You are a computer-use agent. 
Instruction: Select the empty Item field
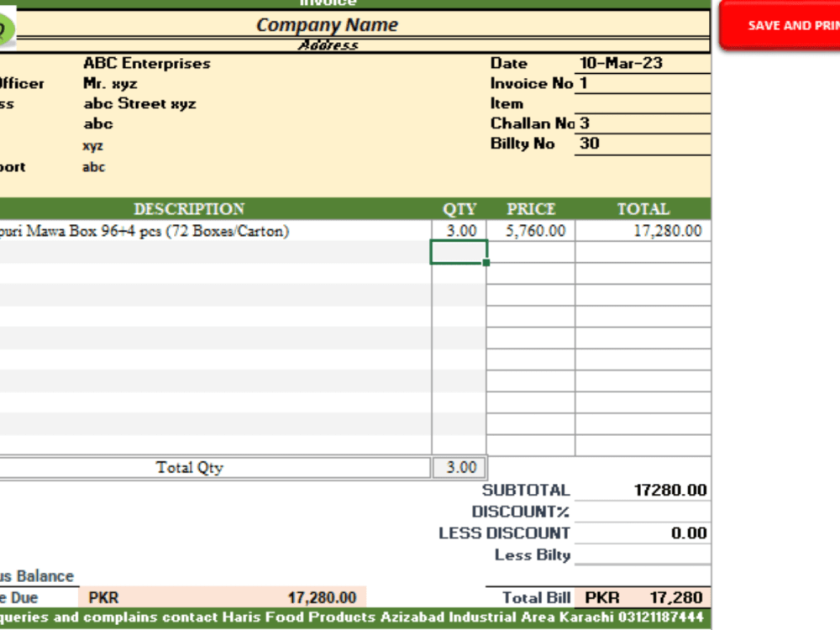(x=643, y=103)
